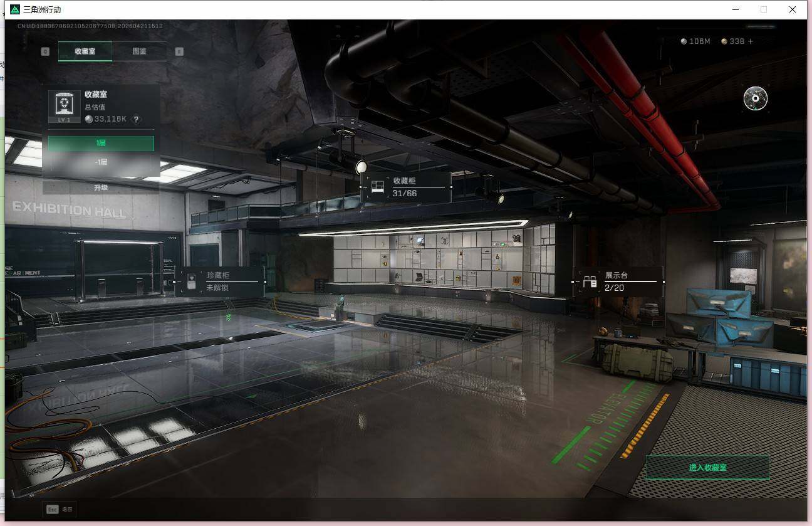Screen dimensions: 812x526
Task: Close the 三角洲行动 window
Action: (x=793, y=9)
